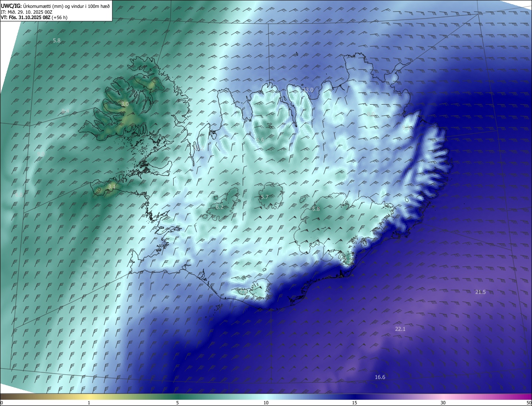Image resolution: width=532 pixels, height=406 pixels.
Task: Click the valid time "VT: Fös. 31.10.2025 08Z (+56 h)"
Action: point(34,17)
